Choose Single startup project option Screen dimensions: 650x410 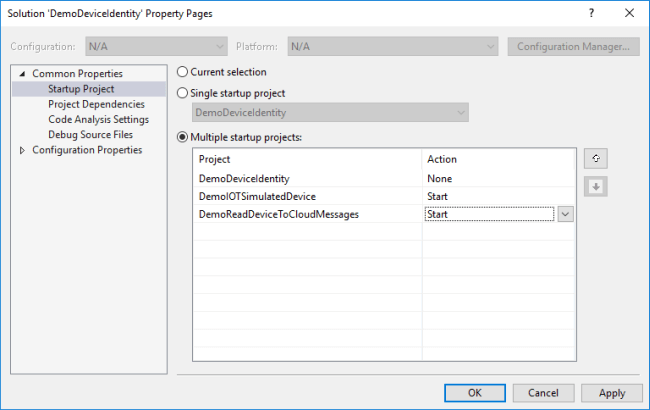182,93
